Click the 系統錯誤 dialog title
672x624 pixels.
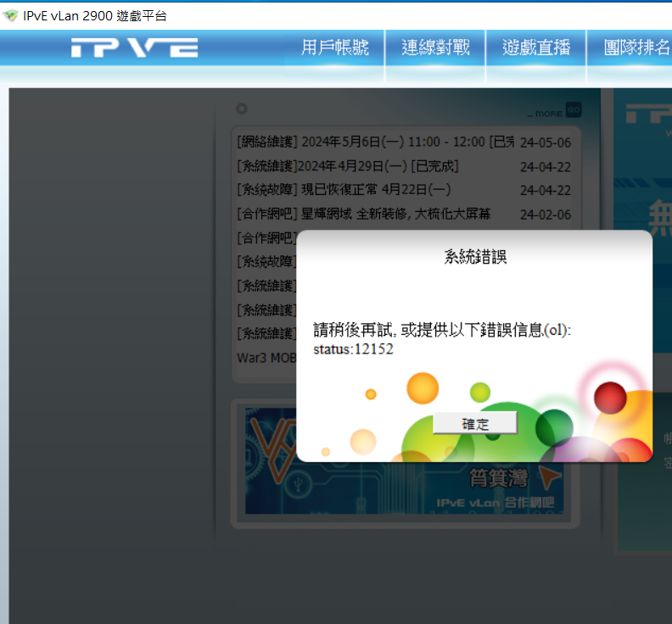pyautogui.click(x=475, y=257)
